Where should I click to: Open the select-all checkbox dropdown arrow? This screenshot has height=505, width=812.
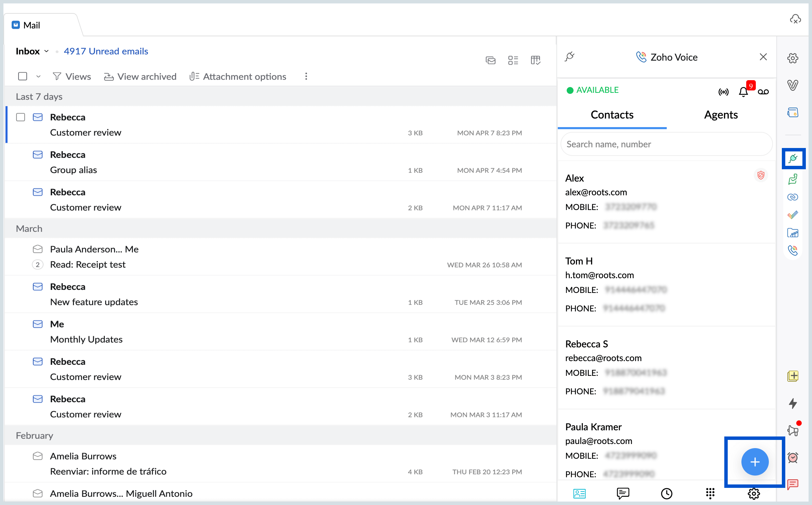pyautogui.click(x=38, y=76)
